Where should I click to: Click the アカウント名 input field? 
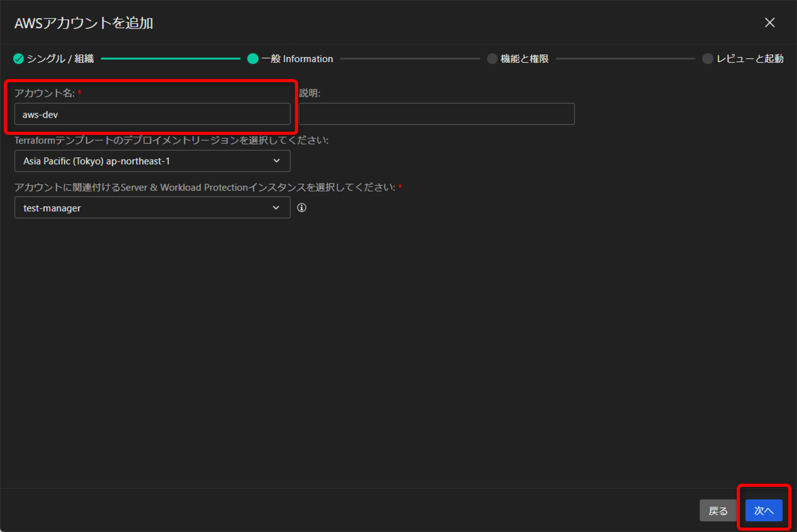tap(151, 114)
